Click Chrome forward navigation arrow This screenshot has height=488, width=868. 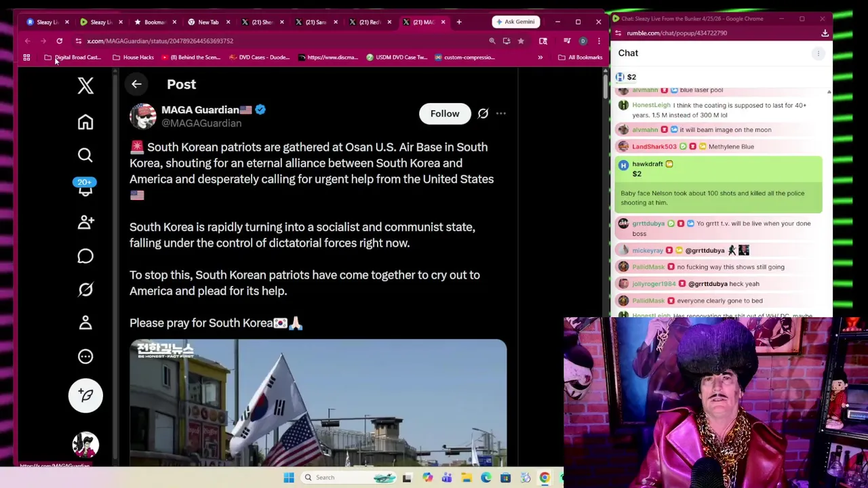(43, 41)
